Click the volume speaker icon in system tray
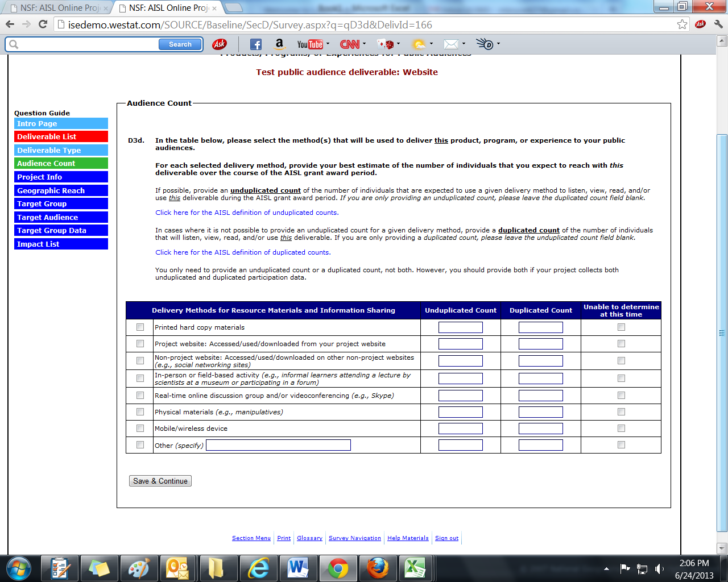This screenshot has height=582, width=728. (659, 568)
